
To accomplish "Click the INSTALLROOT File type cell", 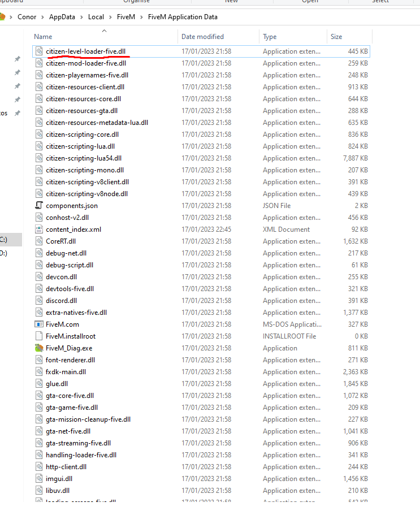I will tap(289, 336).
